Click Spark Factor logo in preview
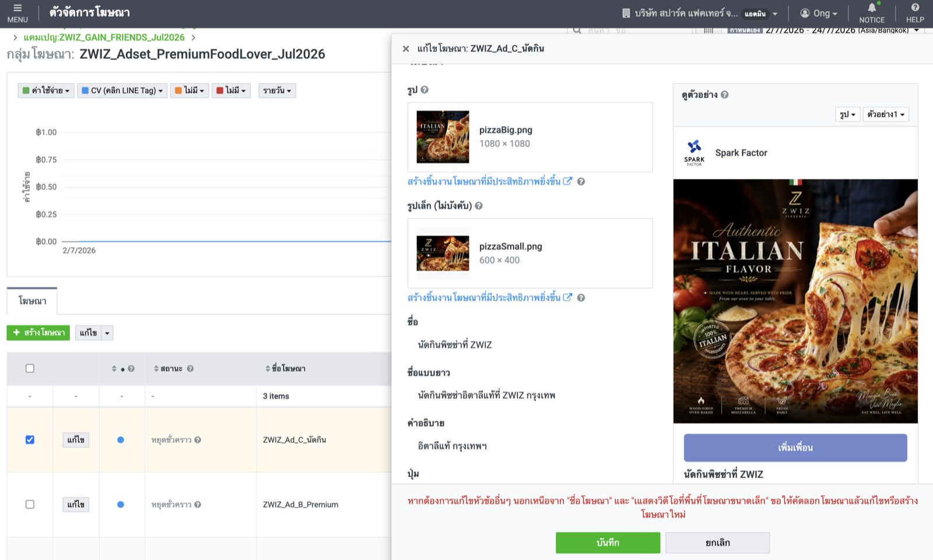The width and height of the screenshot is (933, 560). click(x=695, y=153)
